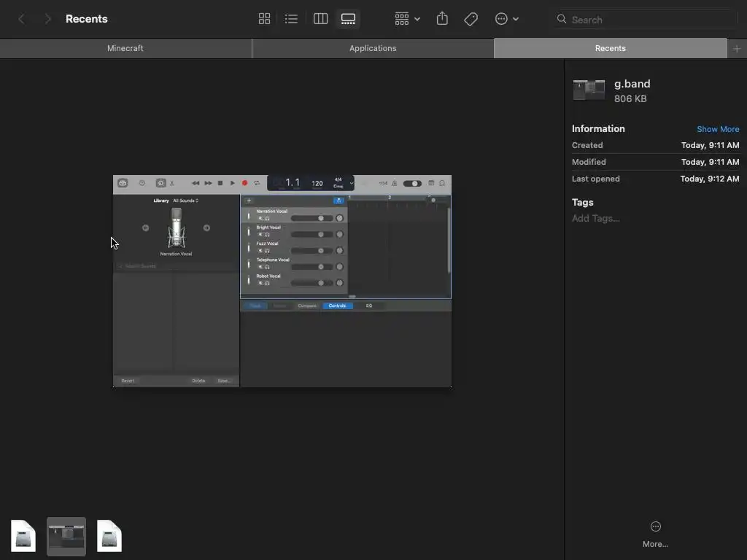Click the More… button in preview pane

coord(655,534)
